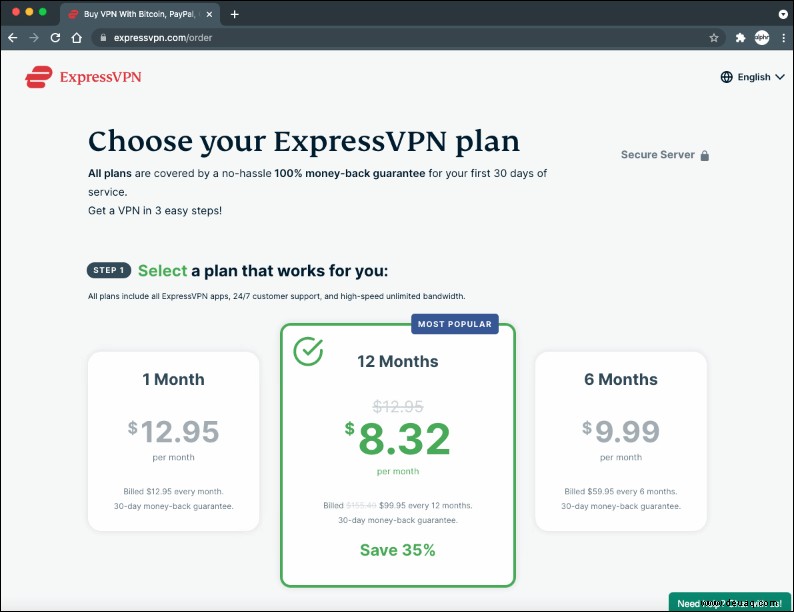Viewport: 794px width, 612px height.
Task: Close the Buy VPN With Bitcoin tab
Action: [x=209, y=14]
